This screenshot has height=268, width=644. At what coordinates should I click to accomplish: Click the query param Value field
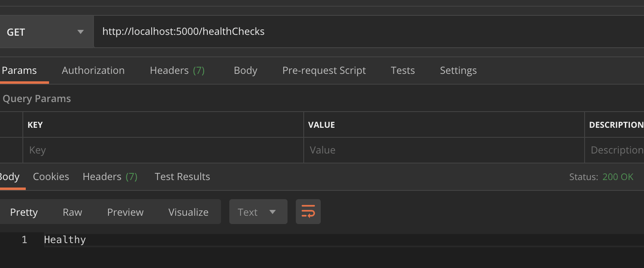coord(443,150)
